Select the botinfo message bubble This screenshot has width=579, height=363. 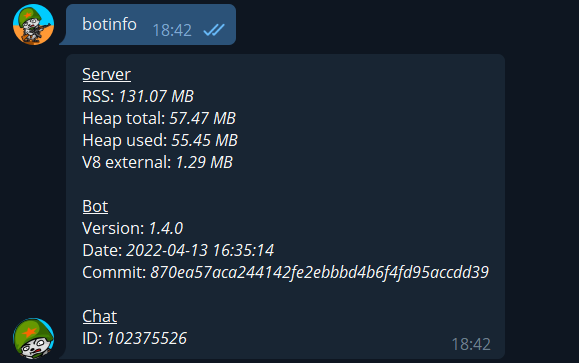pyautogui.click(x=151, y=25)
